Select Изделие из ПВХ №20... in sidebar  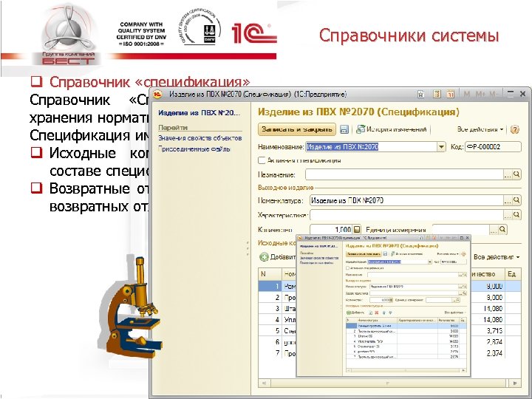click(x=199, y=113)
